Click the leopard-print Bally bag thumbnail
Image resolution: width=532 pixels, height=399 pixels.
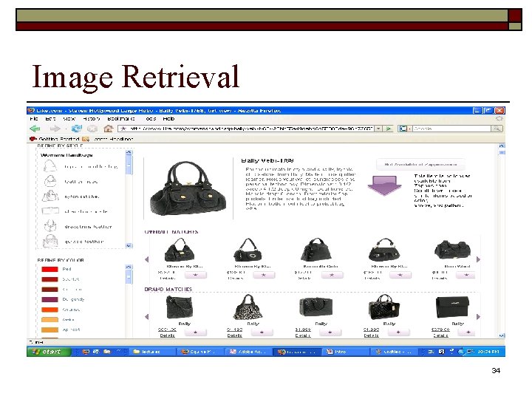[248, 307]
